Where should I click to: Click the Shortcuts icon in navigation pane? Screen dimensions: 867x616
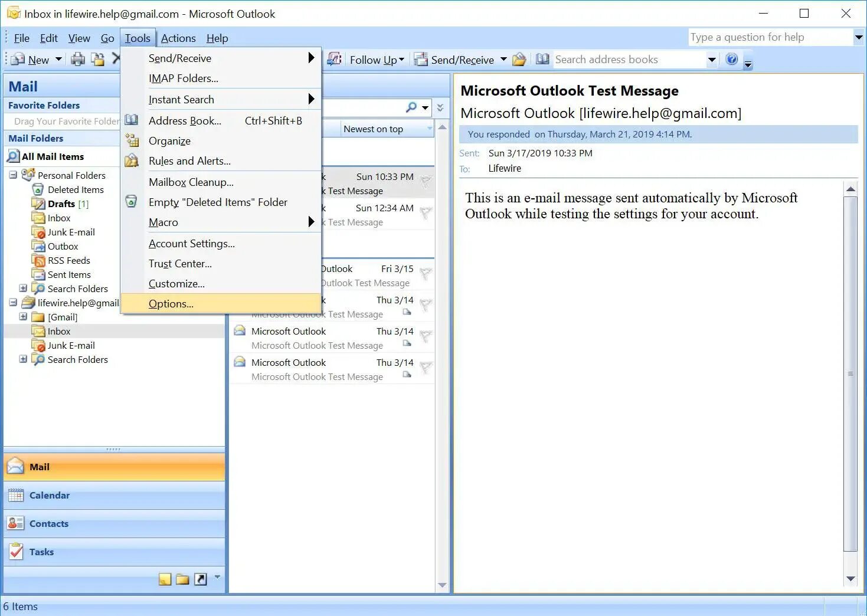[x=201, y=579]
